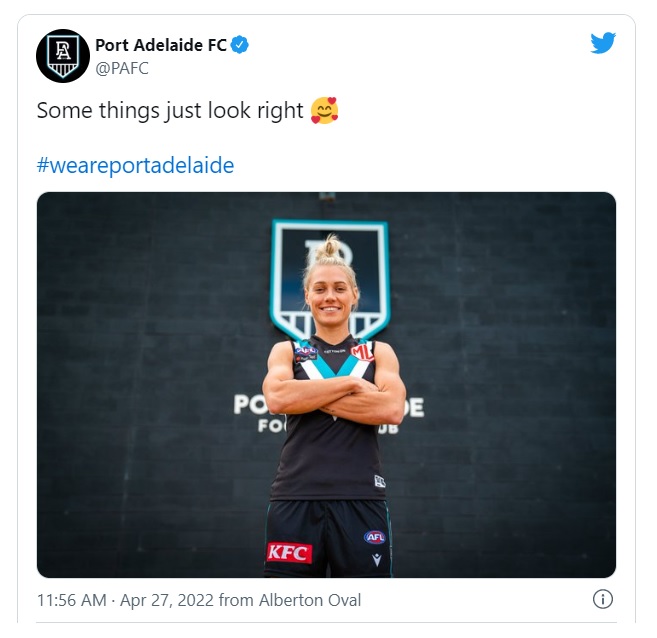The image size is (657, 638).
Task: Open the Twitter bird logo
Action: [x=603, y=43]
